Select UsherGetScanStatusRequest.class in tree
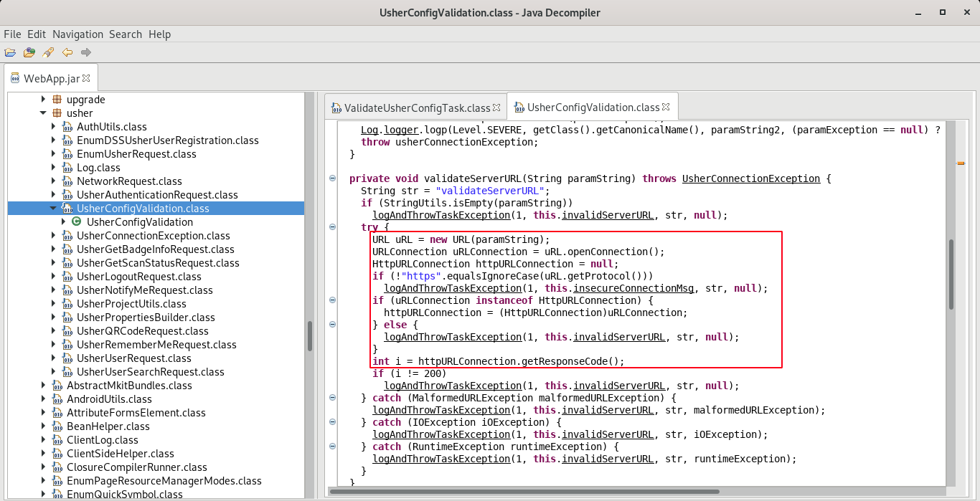 [x=158, y=263]
